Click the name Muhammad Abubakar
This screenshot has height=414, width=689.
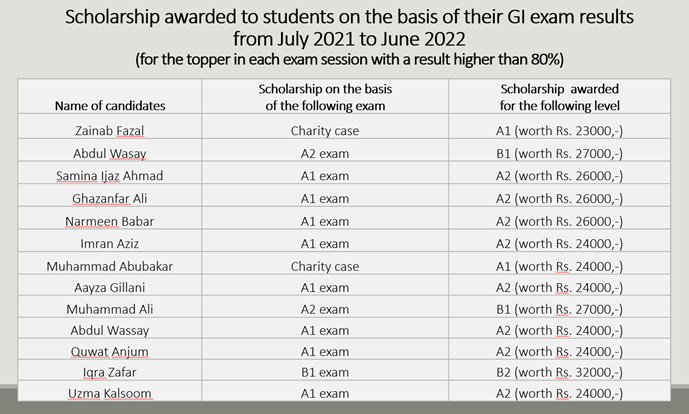tap(112, 266)
